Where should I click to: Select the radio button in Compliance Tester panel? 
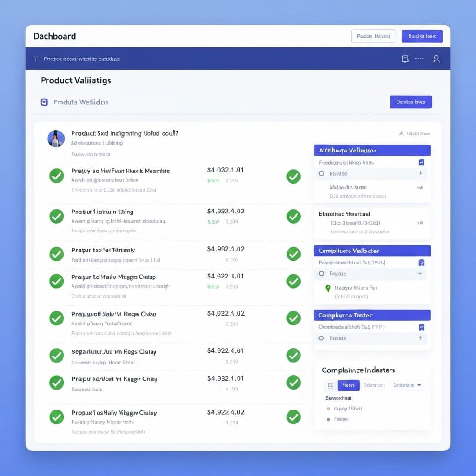tap(321, 339)
